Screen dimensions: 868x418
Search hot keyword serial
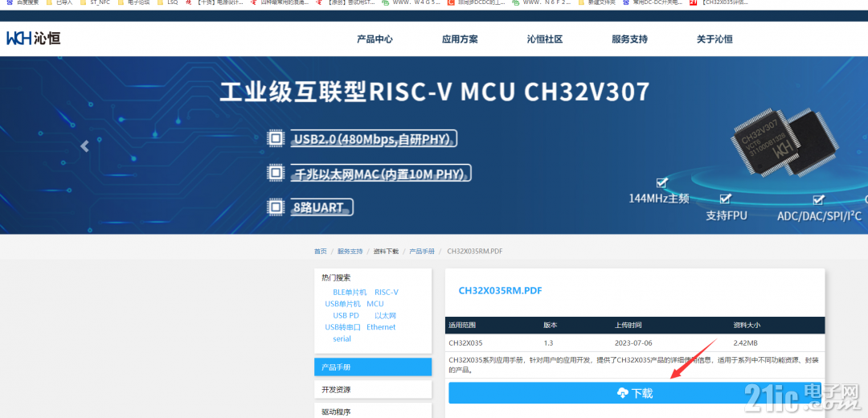(342, 339)
